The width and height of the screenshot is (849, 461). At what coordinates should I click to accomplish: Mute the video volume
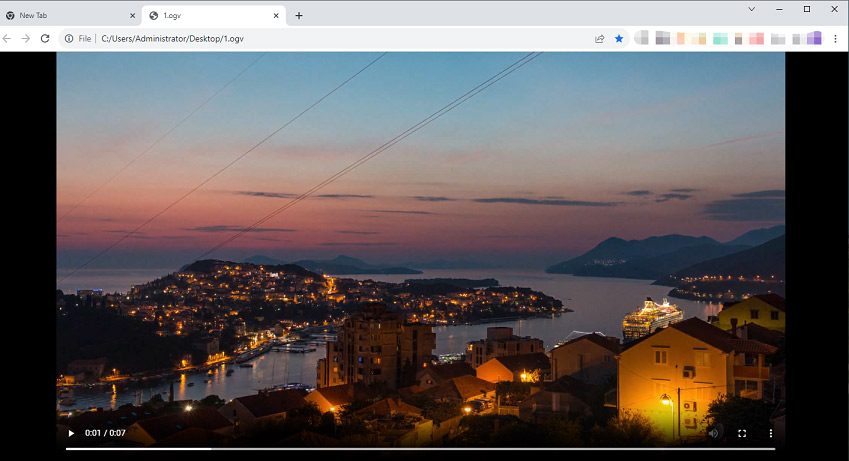pyautogui.click(x=714, y=433)
